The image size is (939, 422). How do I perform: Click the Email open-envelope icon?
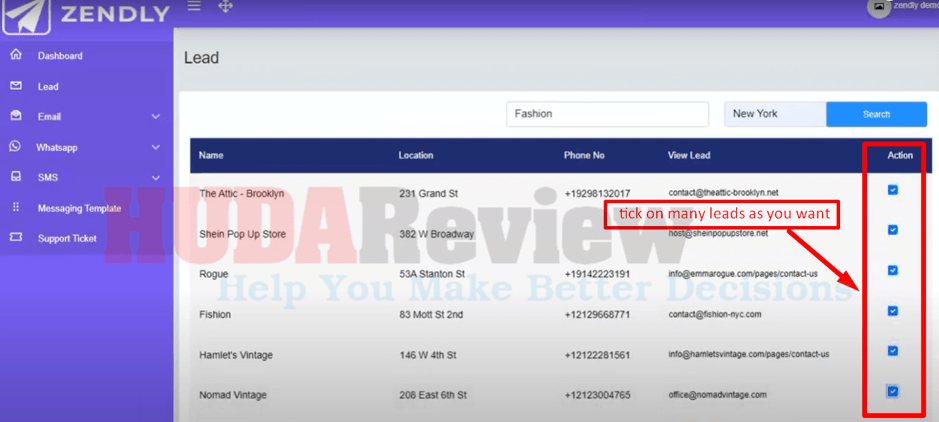click(x=16, y=116)
